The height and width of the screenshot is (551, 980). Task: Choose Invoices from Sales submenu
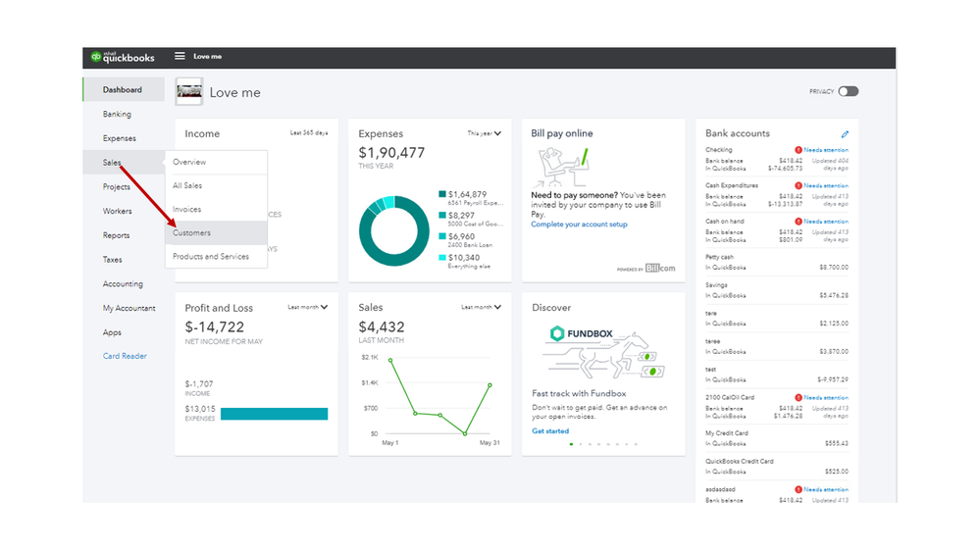click(x=216, y=209)
